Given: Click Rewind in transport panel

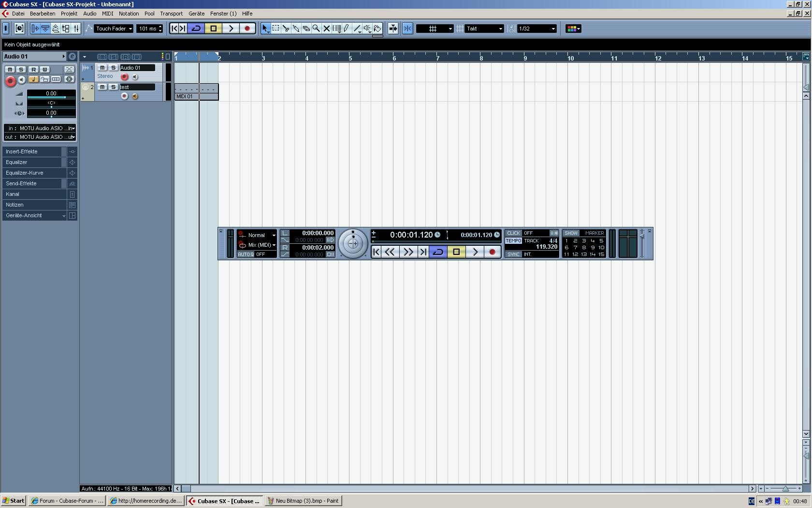Looking at the screenshot, I should tap(390, 252).
